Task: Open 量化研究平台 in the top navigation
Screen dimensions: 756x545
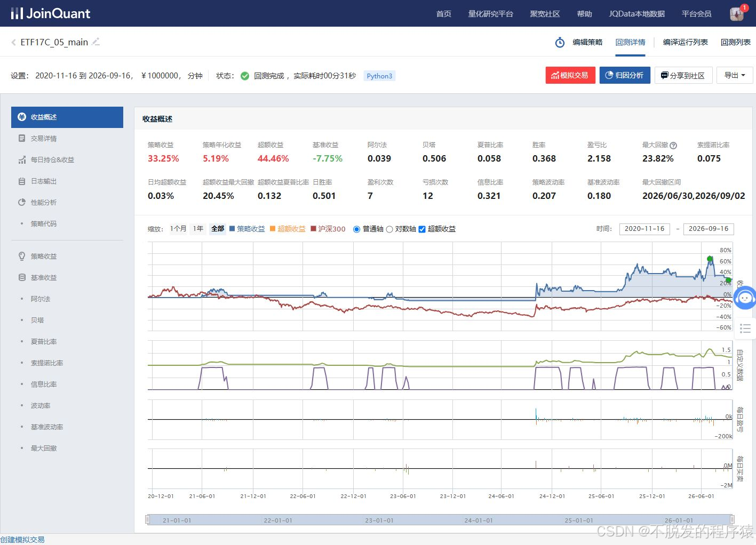Action: pyautogui.click(x=491, y=14)
